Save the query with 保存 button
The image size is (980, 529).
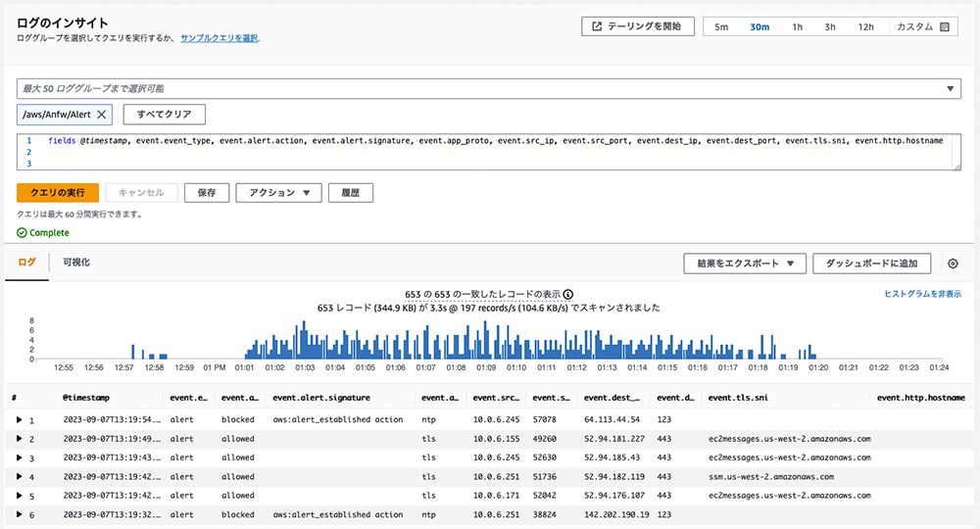pyautogui.click(x=207, y=192)
